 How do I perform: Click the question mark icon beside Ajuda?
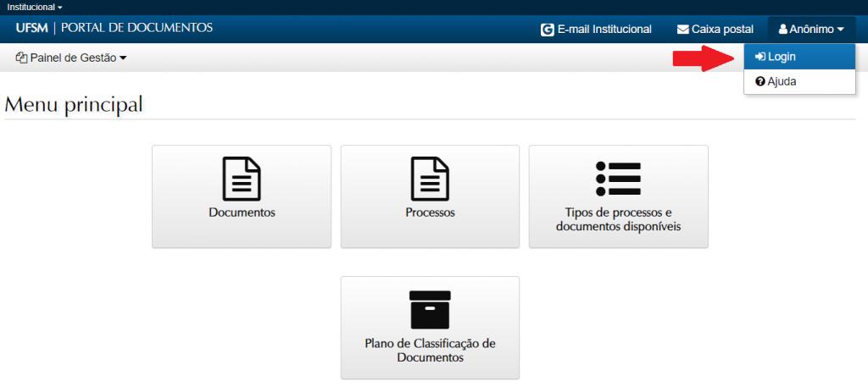759,82
